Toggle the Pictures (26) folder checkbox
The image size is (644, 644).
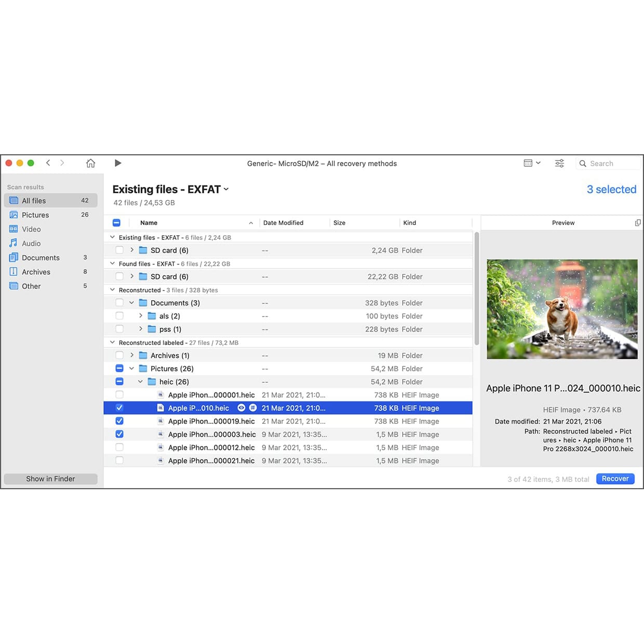point(119,368)
